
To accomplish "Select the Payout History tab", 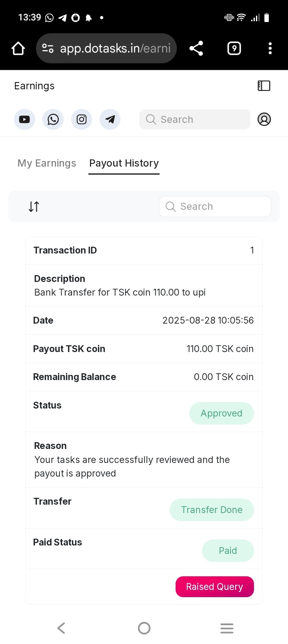I will click(x=124, y=163).
